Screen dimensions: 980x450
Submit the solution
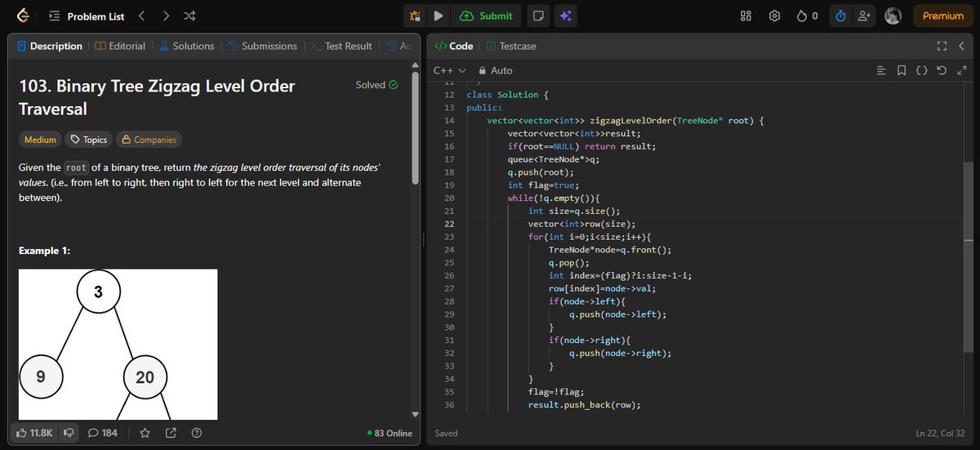487,16
